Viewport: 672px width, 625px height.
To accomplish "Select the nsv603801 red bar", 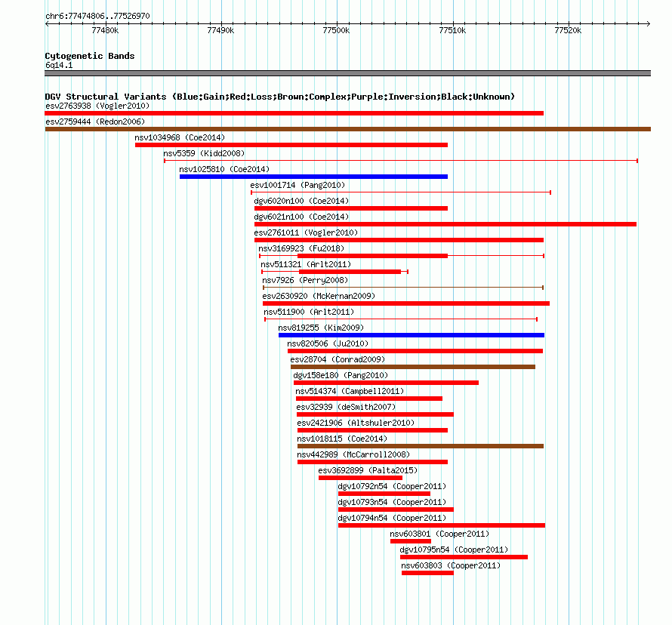I will [411, 541].
